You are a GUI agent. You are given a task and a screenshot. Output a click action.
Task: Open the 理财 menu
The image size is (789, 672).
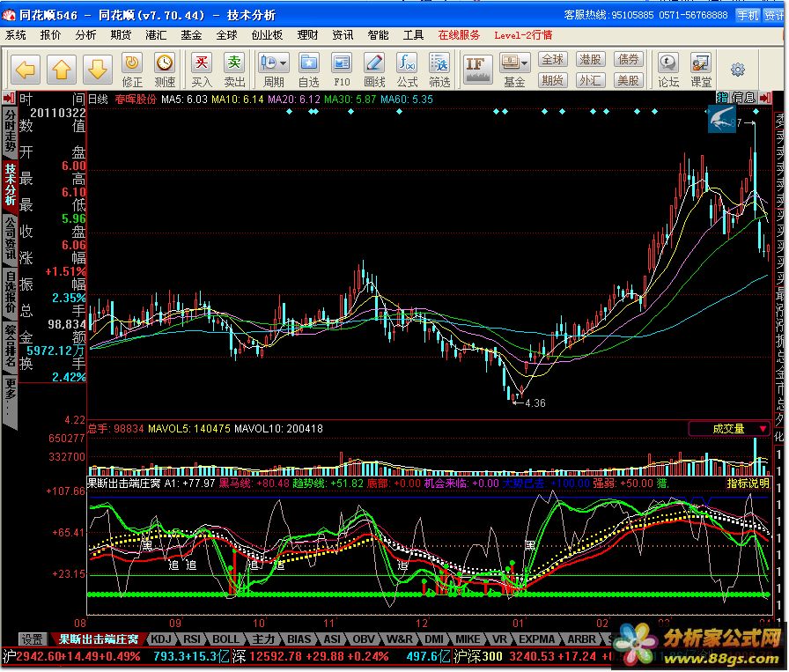pos(307,35)
